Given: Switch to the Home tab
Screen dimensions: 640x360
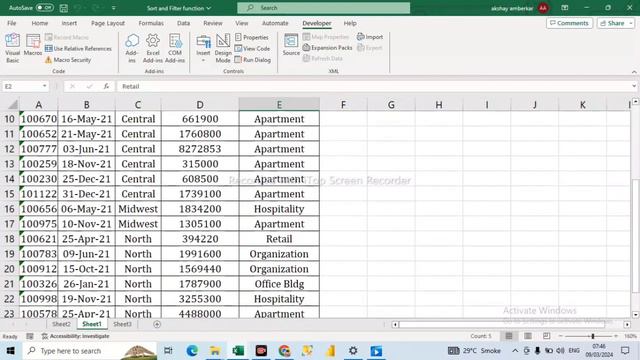Looking at the screenshot, I should [40, 23].
